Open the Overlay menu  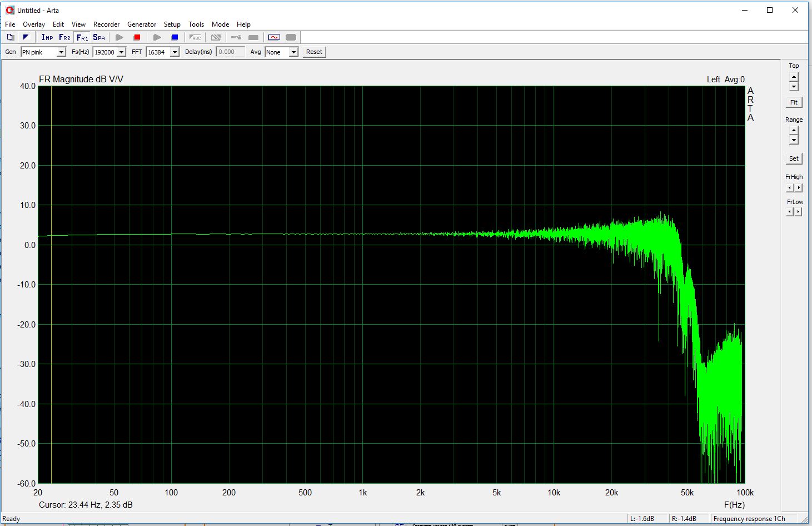pyautogui.click(x=34, y=24)
